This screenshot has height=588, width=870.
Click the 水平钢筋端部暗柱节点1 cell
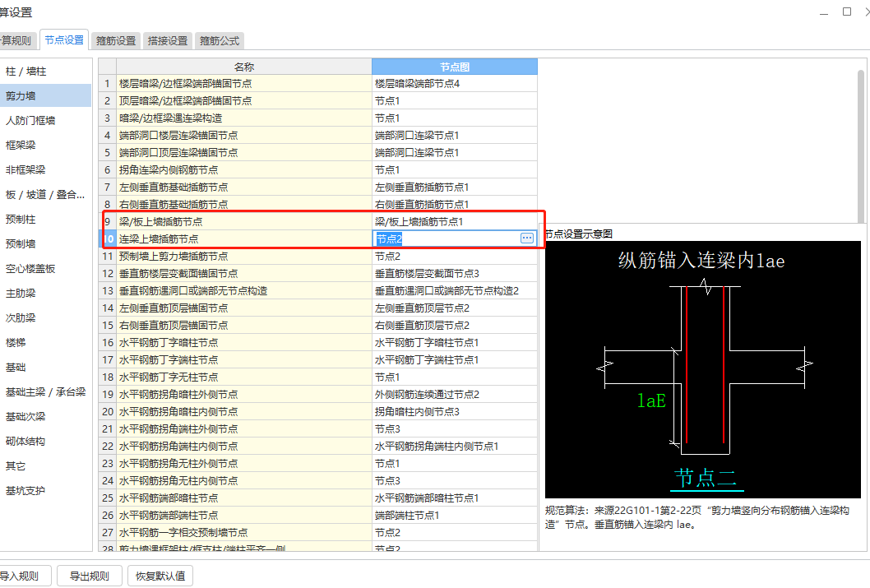455,498
